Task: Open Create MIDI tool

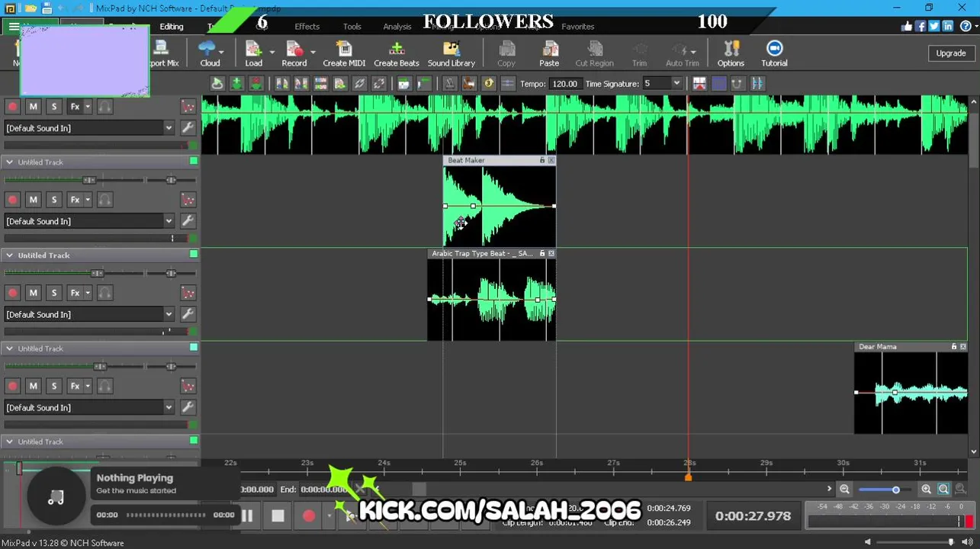Action: tap(344, 53)
